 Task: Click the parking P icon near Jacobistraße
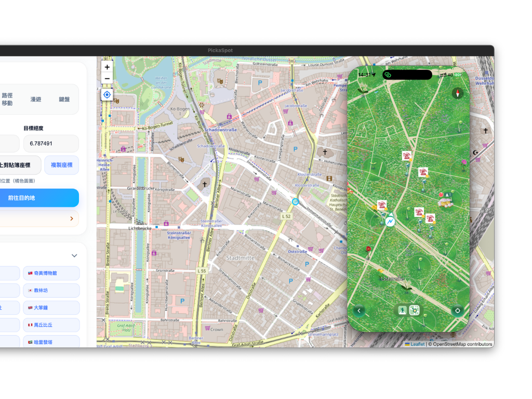[x=260, y=83]
